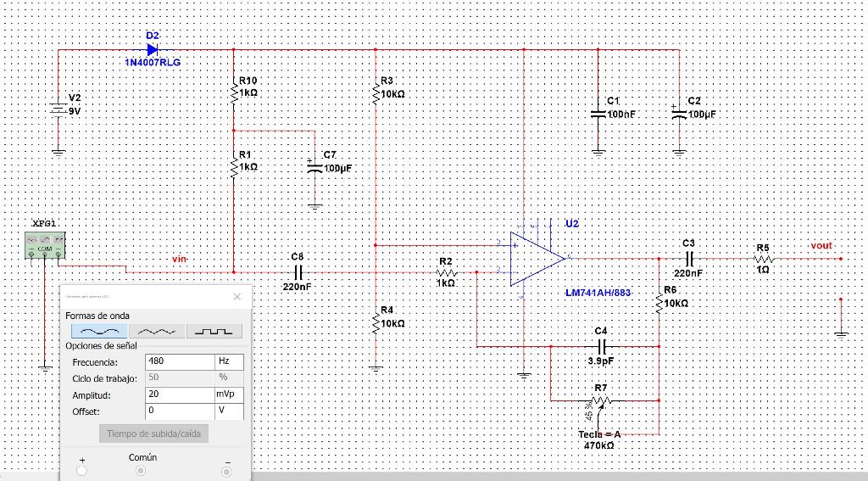Image resolution: width=868 pixels, height=481 pixels.
Task: Click the C4 3.9pF capacitor symbol
Action: coord(603,347)
